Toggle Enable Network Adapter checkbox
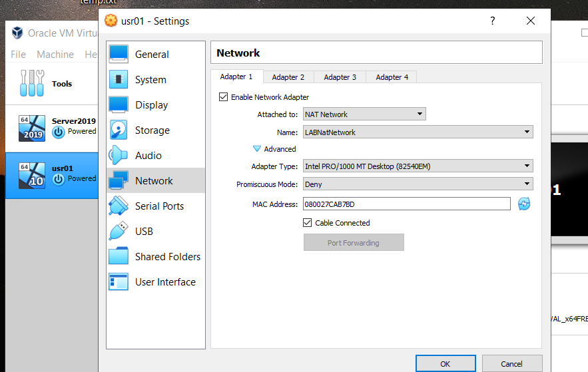The height and width of the screenshot is (372, 588). tap(224, 97)
